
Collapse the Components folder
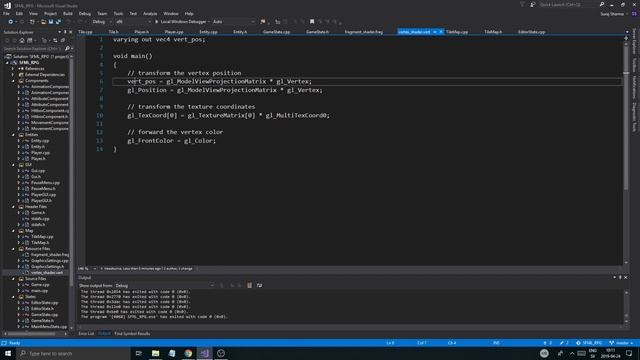click(13, 81)
